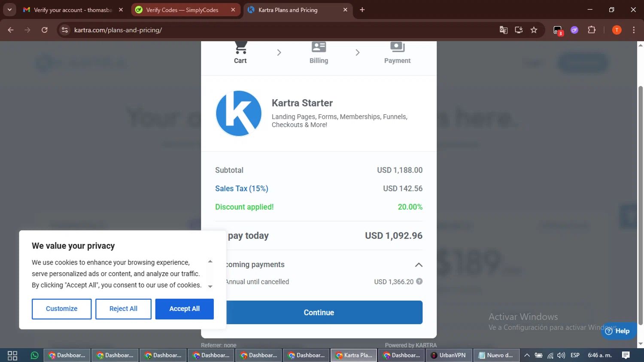This screenshot has height=362, width=644.
Task: Close the SimplyCodes tab
Action: (233, 10)
